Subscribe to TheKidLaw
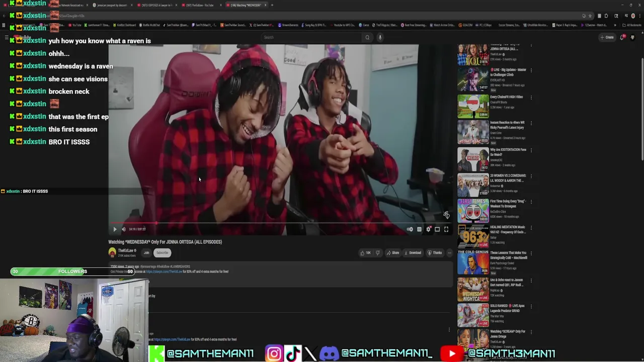This screenshot has width=644, height=362. click(x=162, y=253)
